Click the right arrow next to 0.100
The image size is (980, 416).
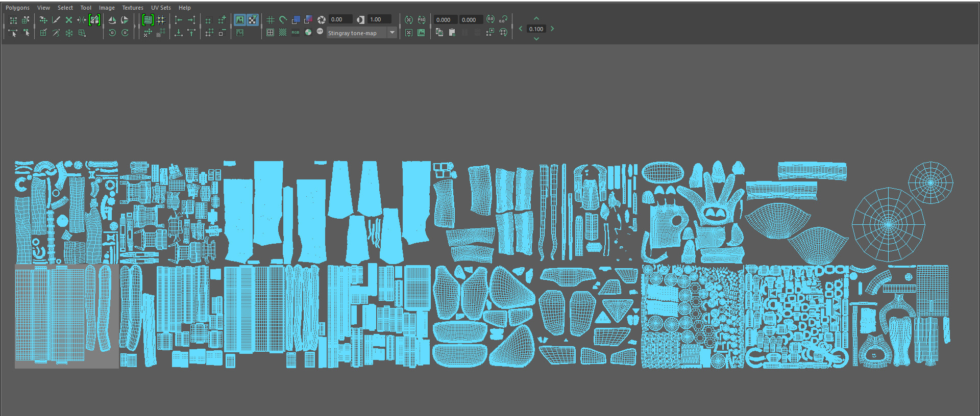(552, 29)
